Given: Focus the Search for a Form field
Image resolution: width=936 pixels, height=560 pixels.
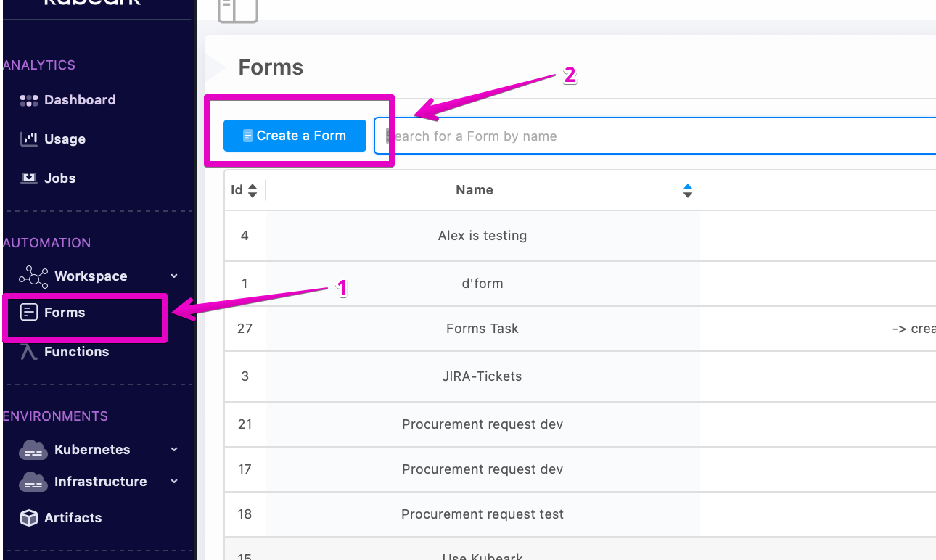Looking at the screenshot, I should [653, 136].
